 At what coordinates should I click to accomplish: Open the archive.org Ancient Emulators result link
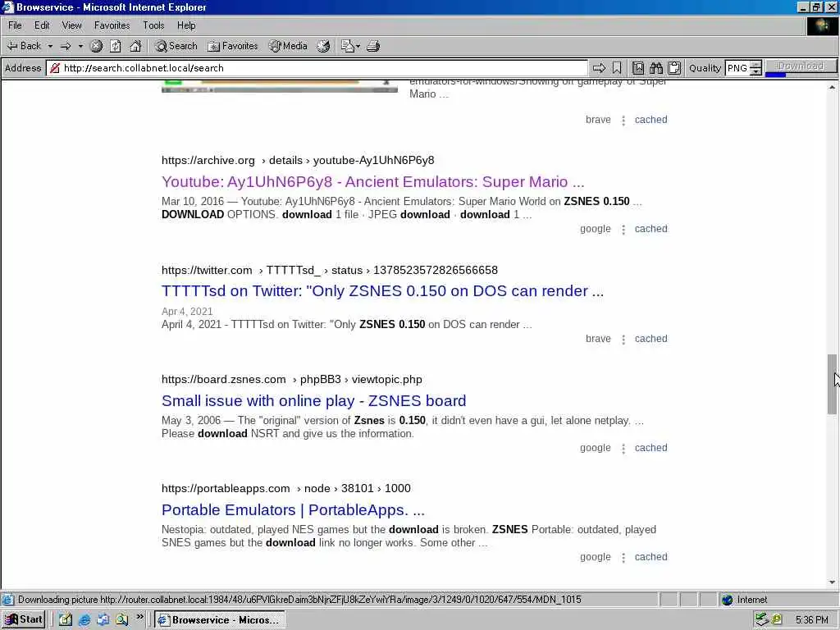pyautogui.click(x=373, y=182)
